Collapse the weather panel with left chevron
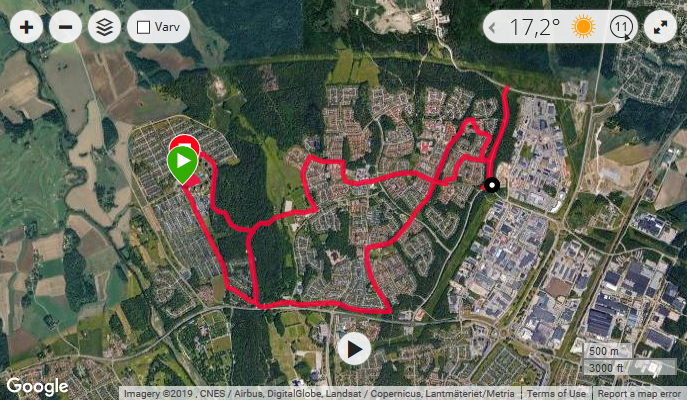 point(492,28)
